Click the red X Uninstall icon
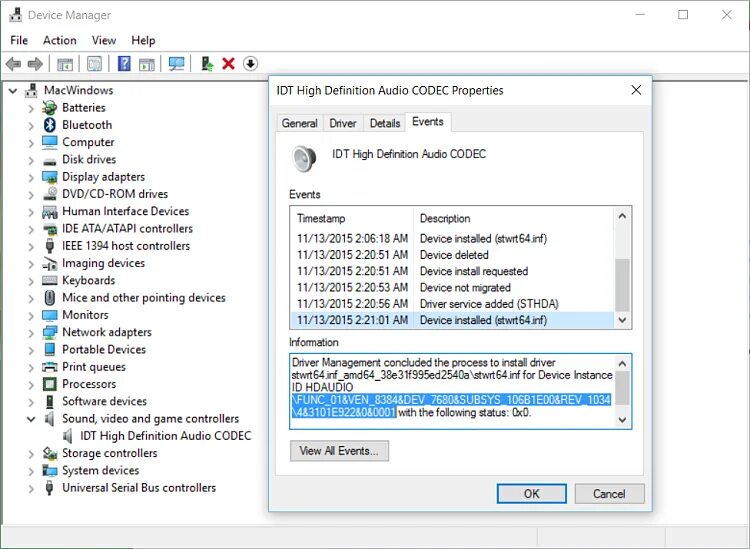Viewport: 750px width, 549px height. click(x=229, y=64)
